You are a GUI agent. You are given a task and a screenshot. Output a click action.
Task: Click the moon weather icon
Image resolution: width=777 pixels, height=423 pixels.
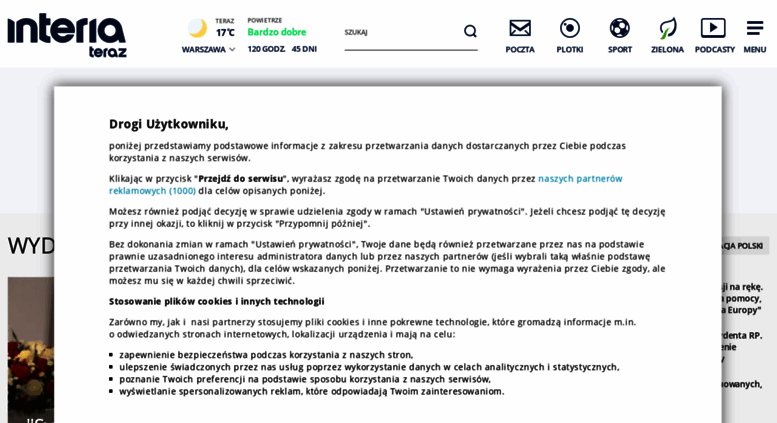point(197,28)
